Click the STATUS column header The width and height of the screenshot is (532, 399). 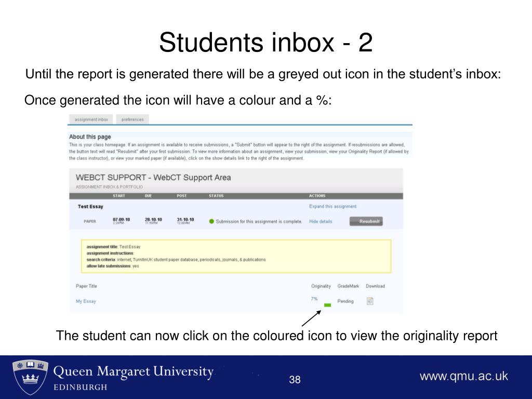[216, 196]
